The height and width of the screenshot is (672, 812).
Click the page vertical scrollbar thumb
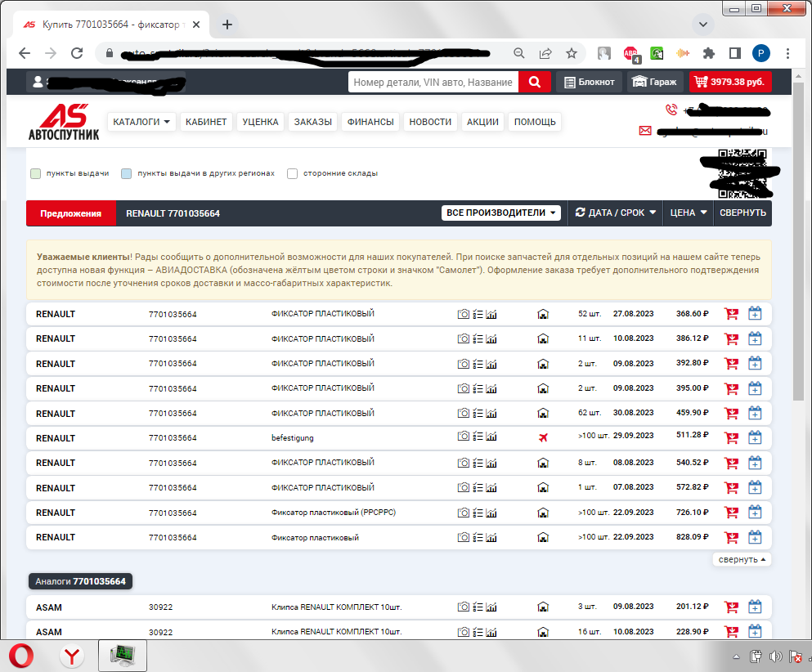[x=798, y=240]
